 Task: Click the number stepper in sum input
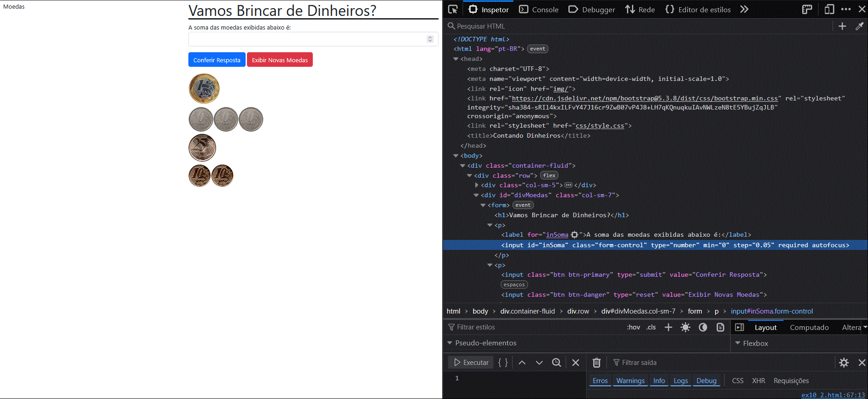(430, 39)
